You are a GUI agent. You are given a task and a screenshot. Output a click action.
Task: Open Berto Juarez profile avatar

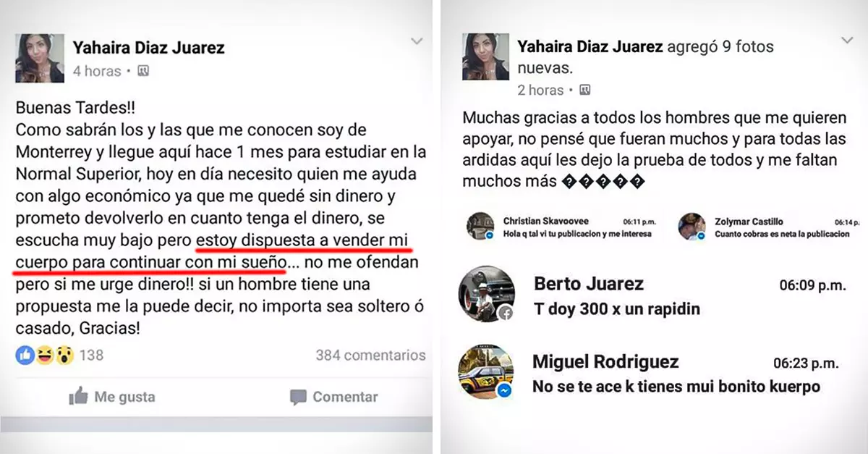pos(487,294)
